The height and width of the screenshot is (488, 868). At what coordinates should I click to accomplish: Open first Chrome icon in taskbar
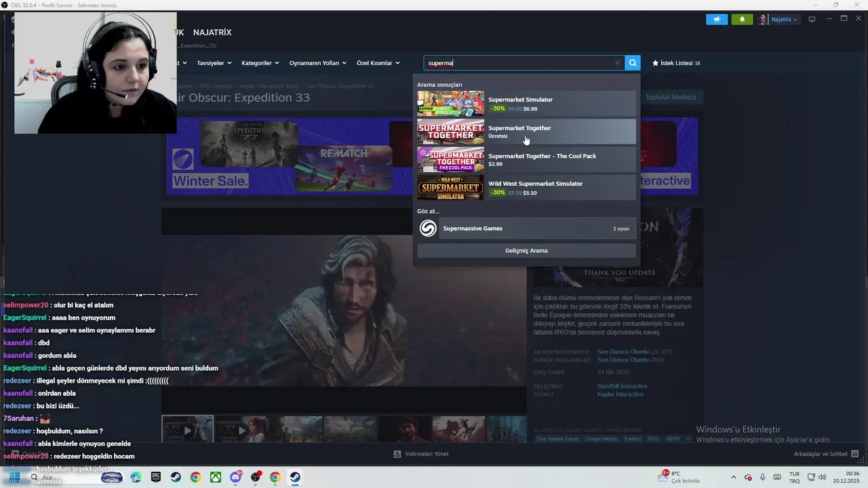coord(195,477)
